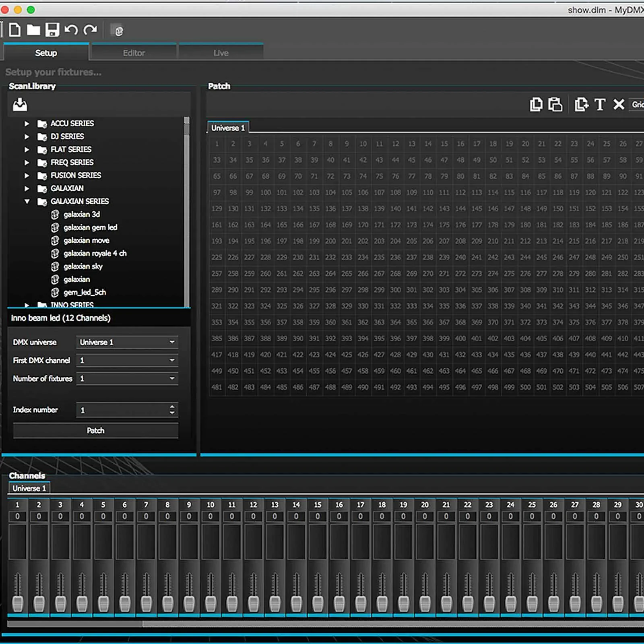Open the First DMX channel dropdown
The height and width of the screenshot is (644, 644).
[x=127, y=360]
